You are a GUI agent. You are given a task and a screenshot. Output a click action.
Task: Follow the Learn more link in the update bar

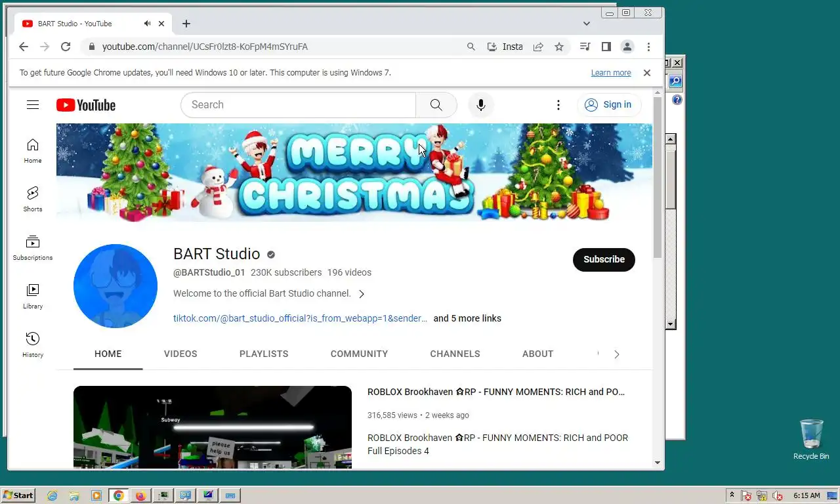coord(611,73)
